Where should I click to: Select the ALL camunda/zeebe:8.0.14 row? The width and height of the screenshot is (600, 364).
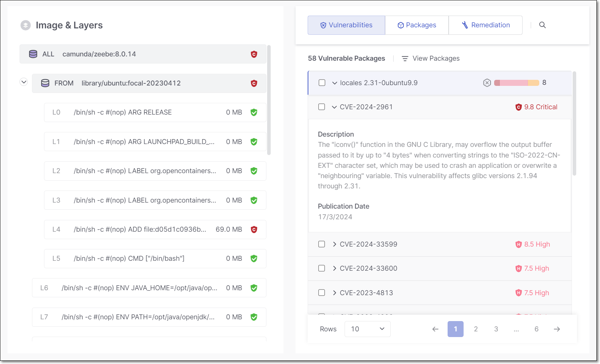pos(143,54)
